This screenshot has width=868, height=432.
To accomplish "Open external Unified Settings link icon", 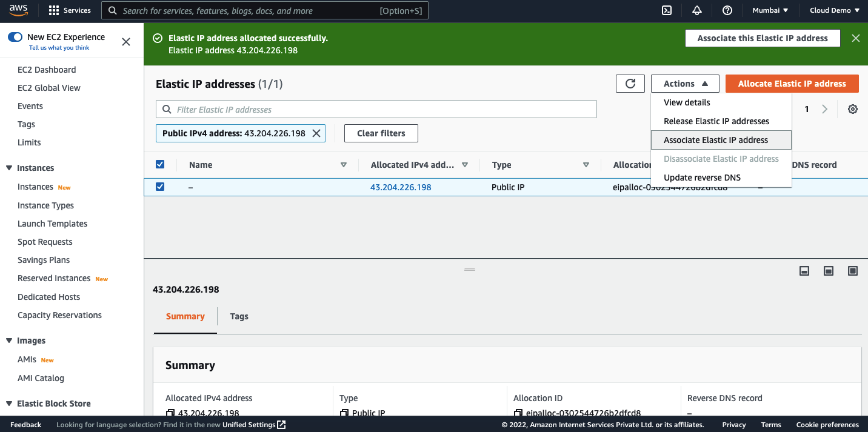I will click(x=281, y=425).
